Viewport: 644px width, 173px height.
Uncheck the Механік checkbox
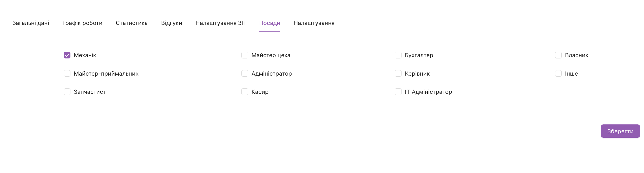click(67, 55)
